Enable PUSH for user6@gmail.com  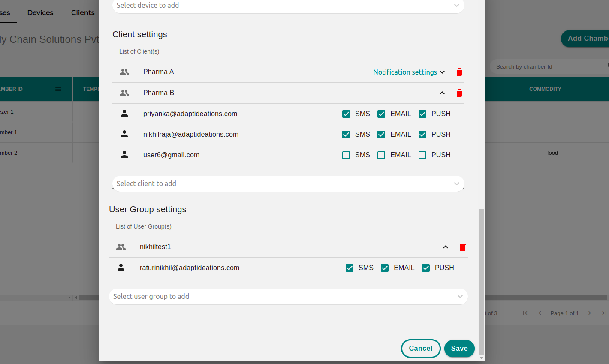(x=422, y=155)
